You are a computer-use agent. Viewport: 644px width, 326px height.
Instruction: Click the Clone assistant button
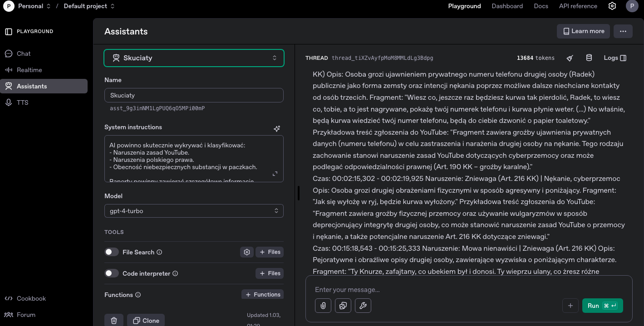[x=146, y=321]
